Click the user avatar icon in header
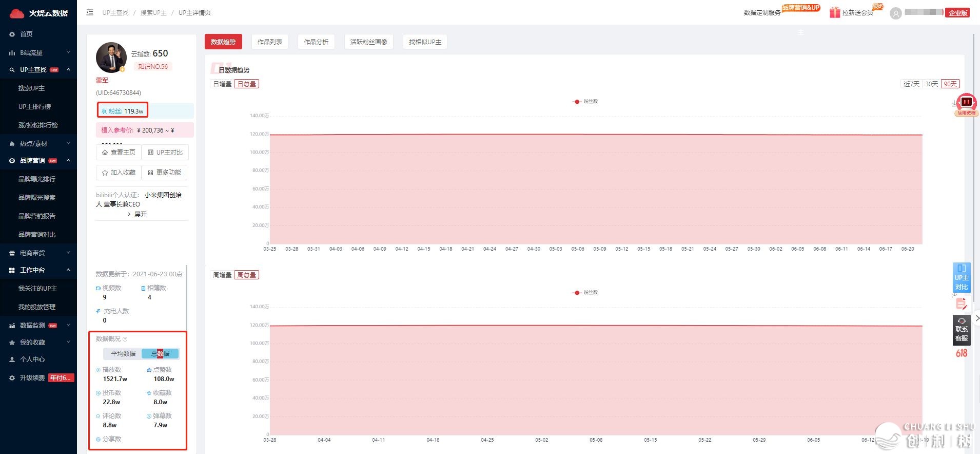The height and width of the screenshot is (454, 980). tap(896, 13)
